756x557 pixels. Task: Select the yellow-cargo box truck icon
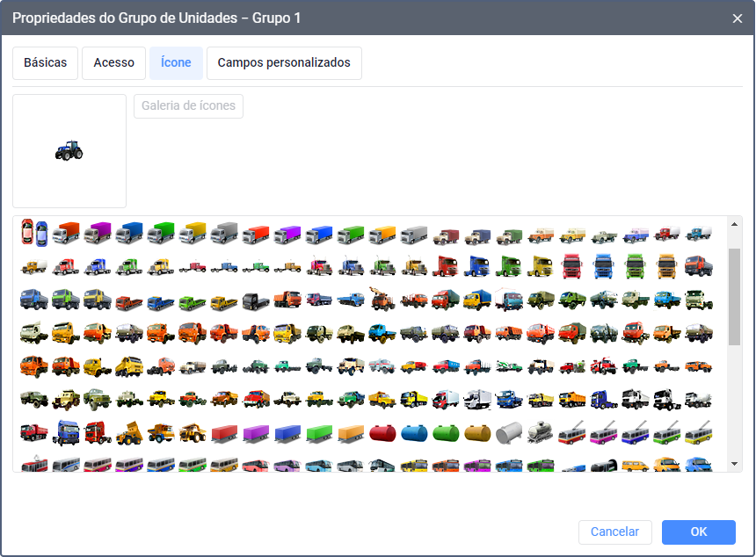tap(193, 233)
